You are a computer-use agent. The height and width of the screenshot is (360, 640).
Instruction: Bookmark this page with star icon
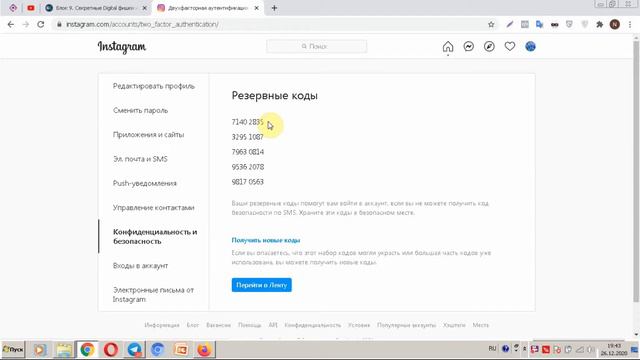pyautogui.click(x=491, y=24)
